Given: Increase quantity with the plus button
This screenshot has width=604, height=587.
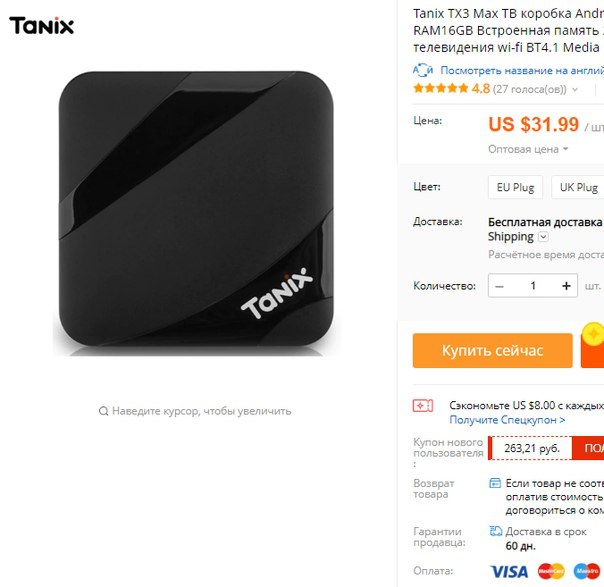Looking at the screenshot, I should [566, 286].
